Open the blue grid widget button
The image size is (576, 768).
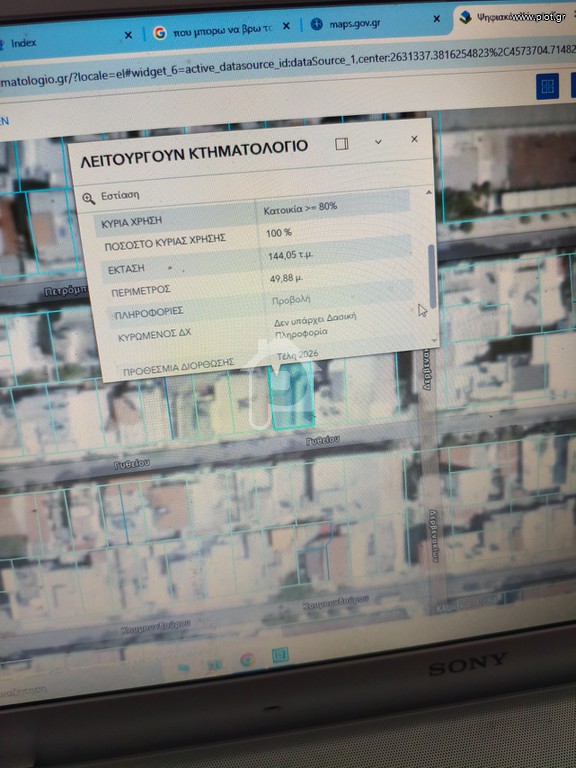point(548,87)
